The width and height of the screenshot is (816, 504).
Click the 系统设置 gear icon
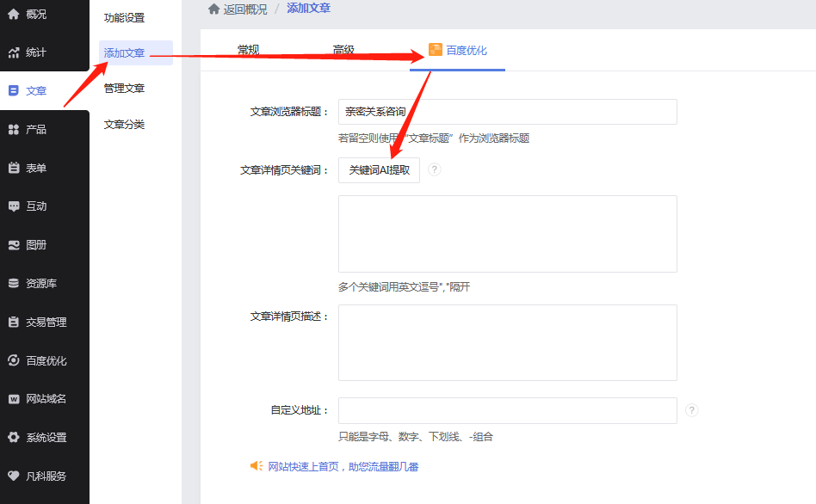[x=14, y=437]
